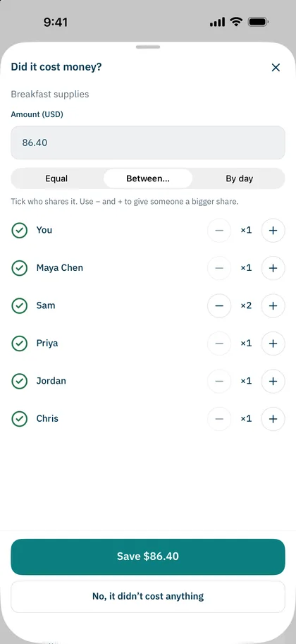Select the By day split tab

point(240,178)
